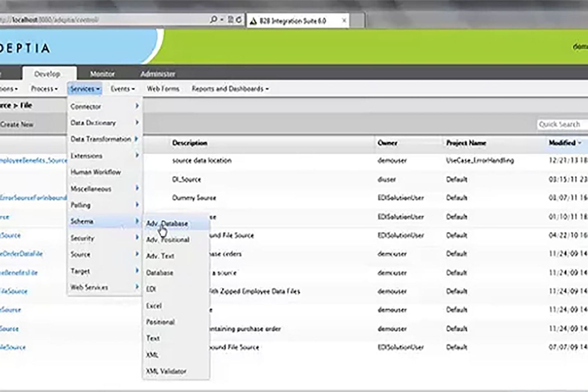Click the Create New button
Screen dimensions: 588x392
[17, 125]
